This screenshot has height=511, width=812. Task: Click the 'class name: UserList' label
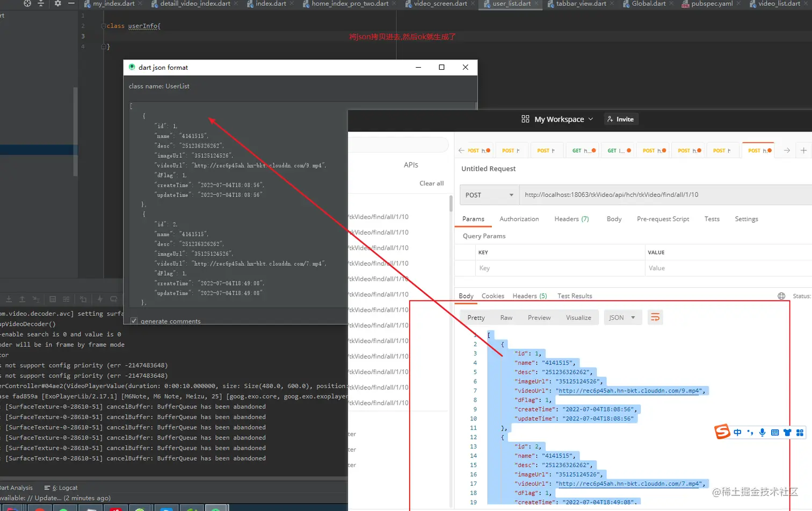159,86
